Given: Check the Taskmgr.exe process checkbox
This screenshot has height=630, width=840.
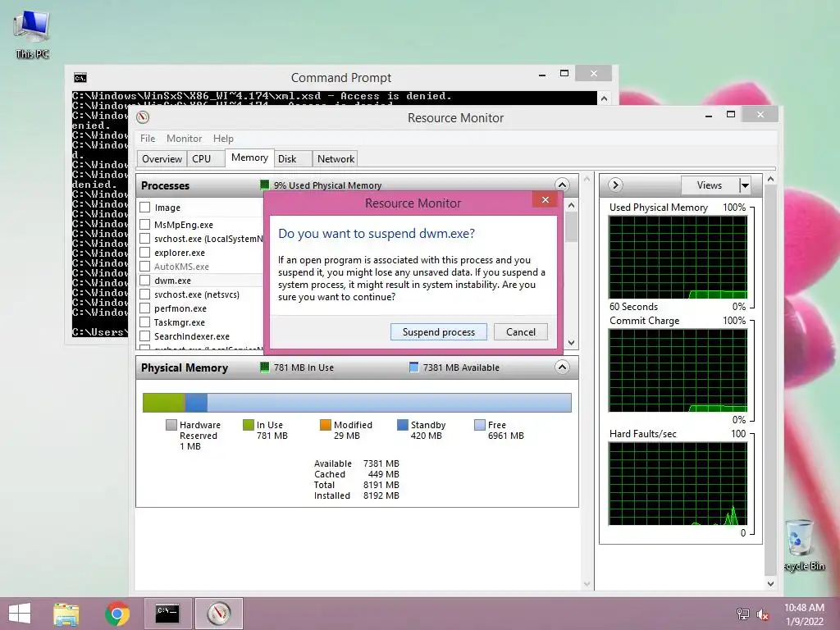Looking at the screenshot, I should [144, 322].
